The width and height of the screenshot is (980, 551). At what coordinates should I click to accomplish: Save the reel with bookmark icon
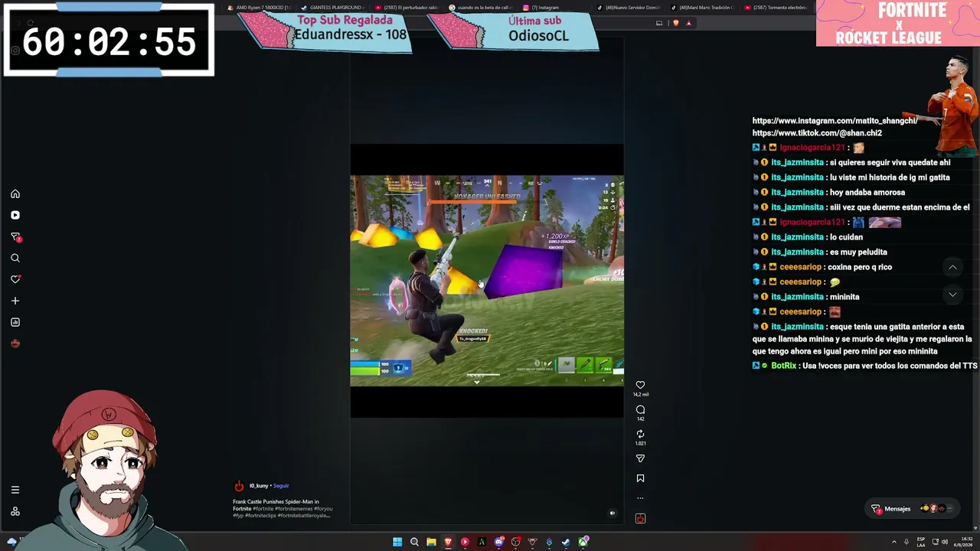click(640, 478)
